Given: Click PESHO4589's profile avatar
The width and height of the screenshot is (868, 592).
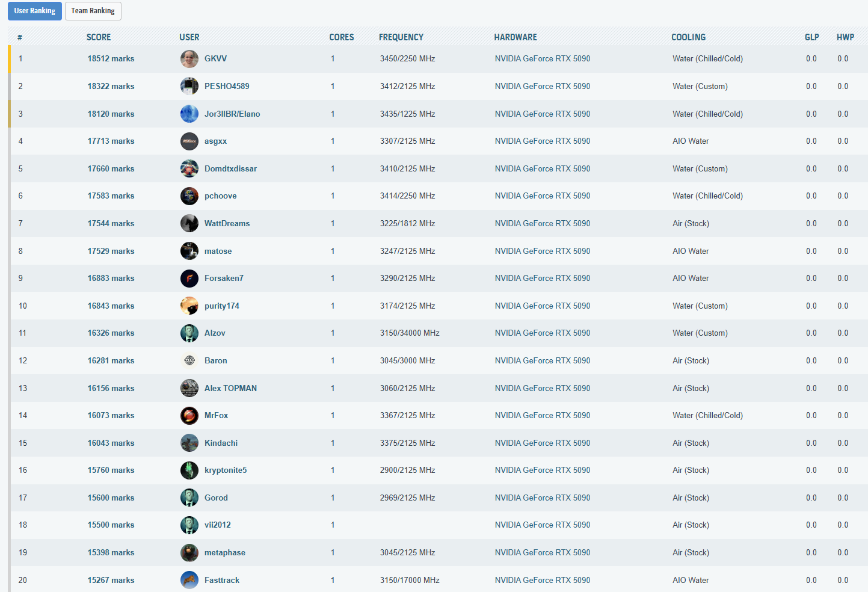Looking at the screenshot, I should (x=189, y=86).
